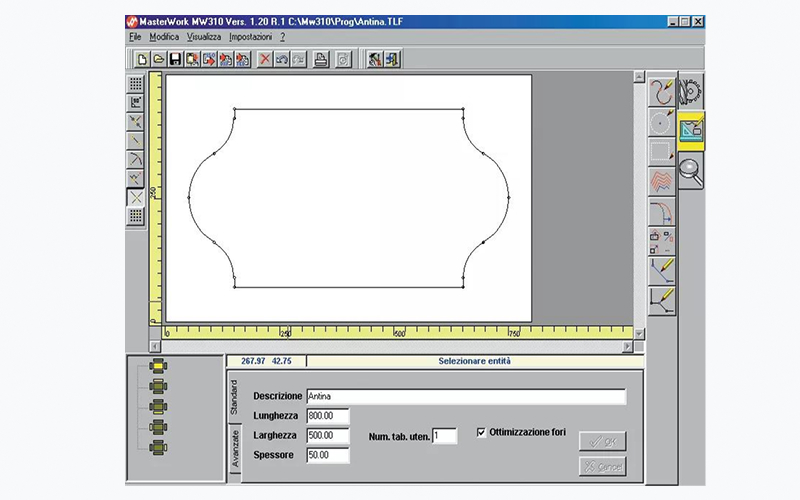Select the freehand curve drawing tool
This screenshot has height=500, width=800.
click(662, 92)
